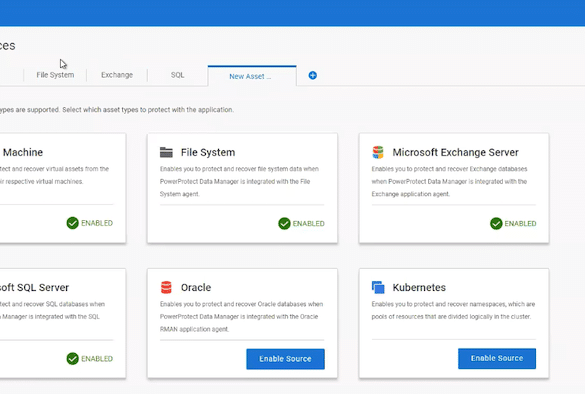The width and height of the screenshot is (585, 394).
Task: Click the File System folder icon
Action: (166, 152)
